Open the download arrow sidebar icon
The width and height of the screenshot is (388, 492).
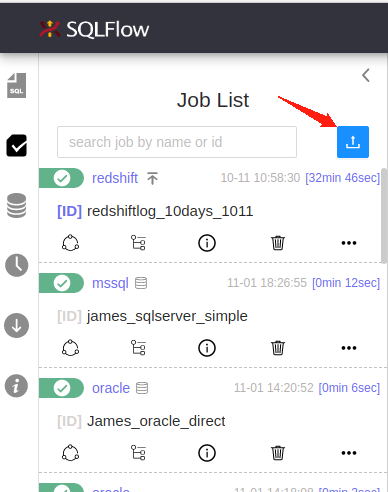(x=17, y=326)
